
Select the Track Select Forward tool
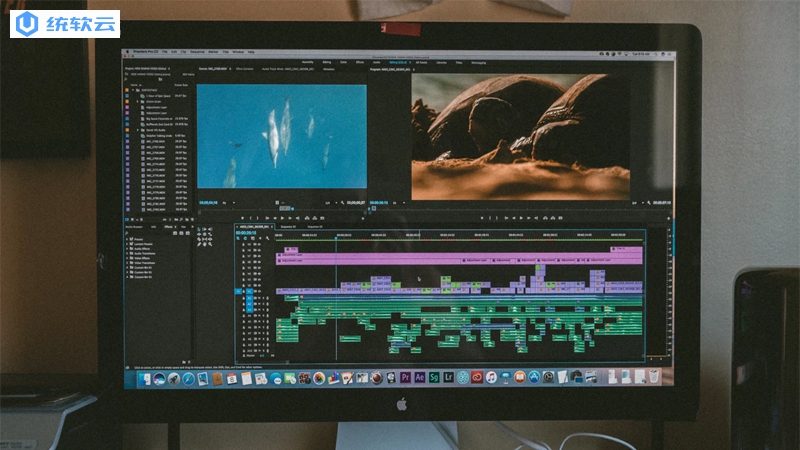(x=205, y=230)
